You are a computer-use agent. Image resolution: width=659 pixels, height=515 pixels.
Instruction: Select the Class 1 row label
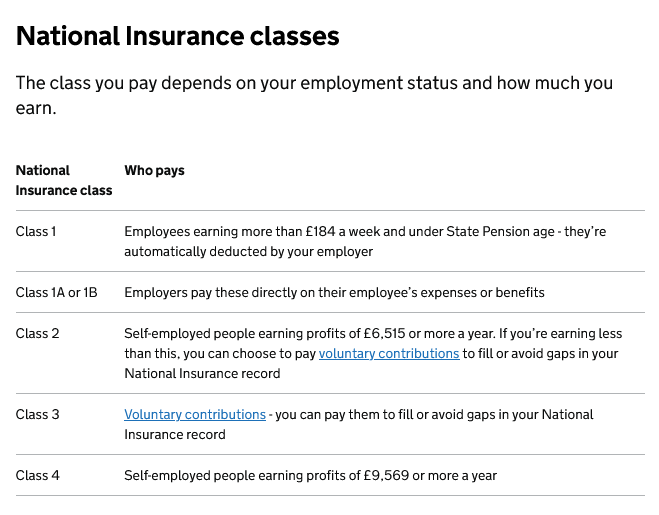coord(36,232)
